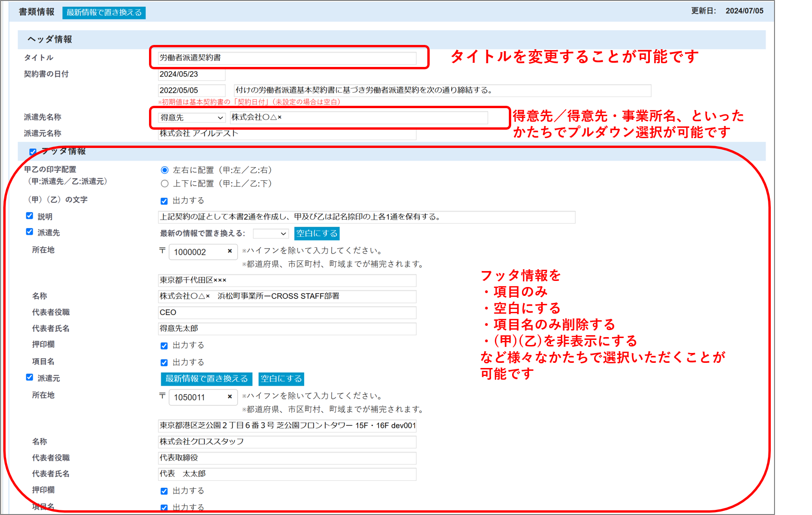Viewport: 812px width, 515px height.
Task: Open the 最新の情報で置き換える dropdown
Action: tap(270, 234)
